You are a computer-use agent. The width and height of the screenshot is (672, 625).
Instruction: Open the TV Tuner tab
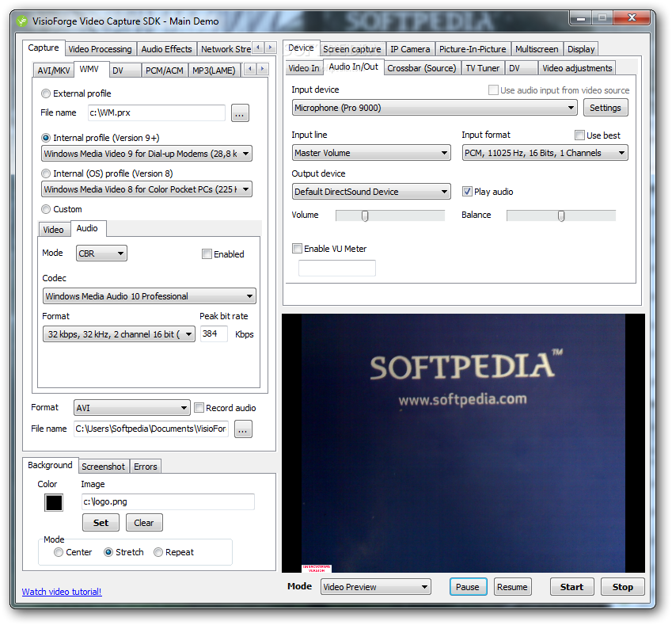point(483,68)
